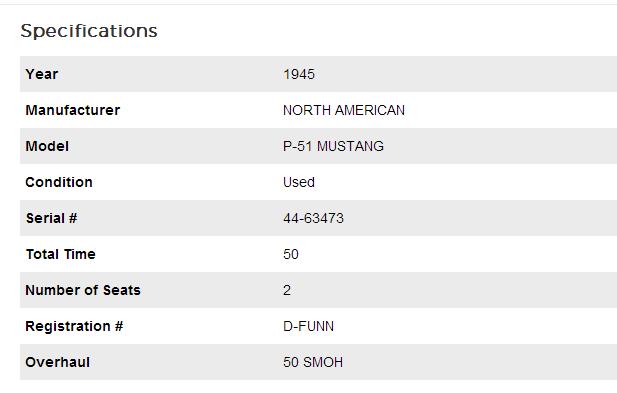Image resolution: width=617 pixels, height=393 pixels.
Task: Click the serial number 44-63473
Action: pos(314,218)
